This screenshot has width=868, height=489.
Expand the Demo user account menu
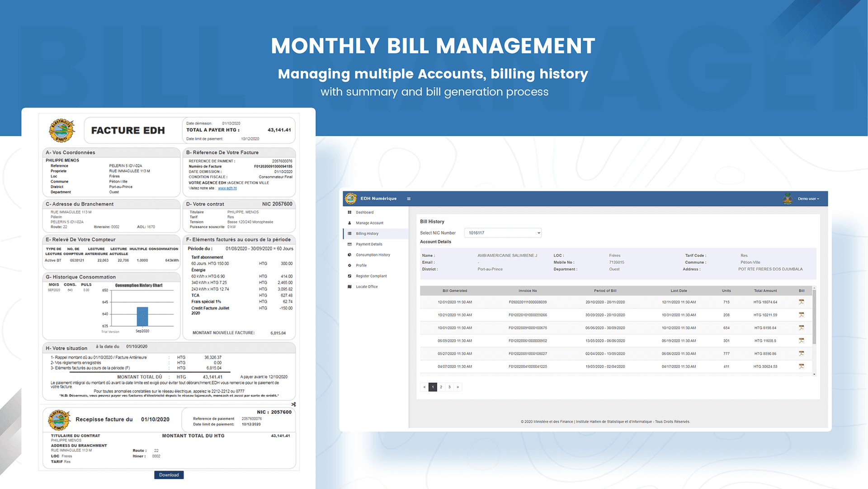pos(808,199)
